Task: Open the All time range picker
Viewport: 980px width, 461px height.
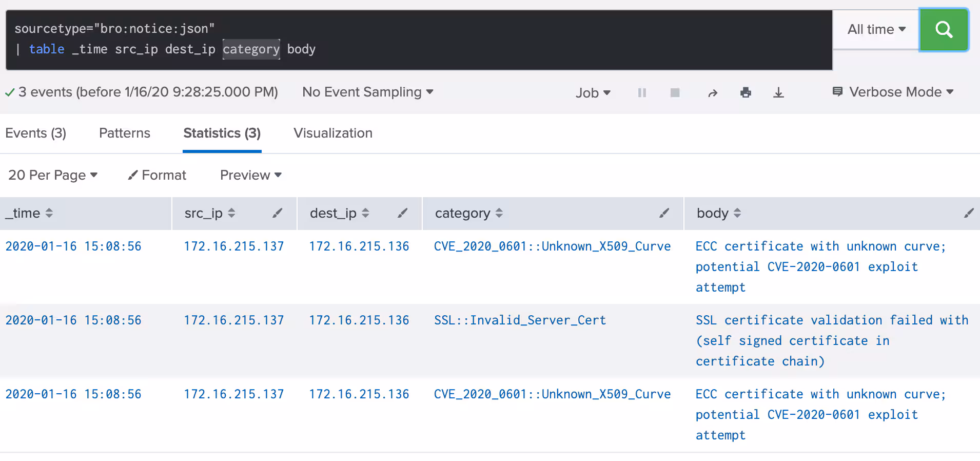Action: [876, 30]
